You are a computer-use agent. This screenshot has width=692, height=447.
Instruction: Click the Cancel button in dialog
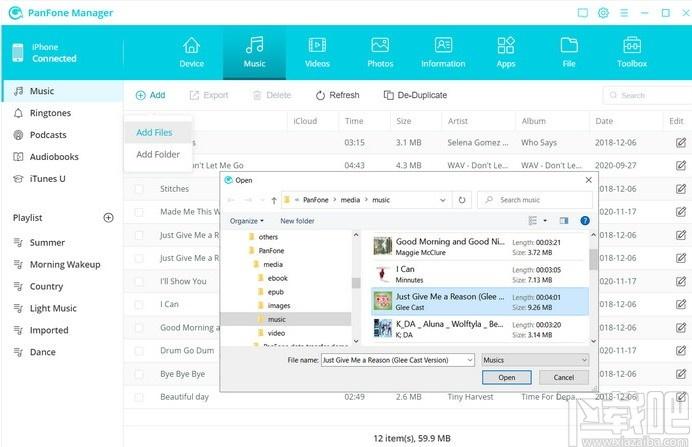tap(564, 377)
